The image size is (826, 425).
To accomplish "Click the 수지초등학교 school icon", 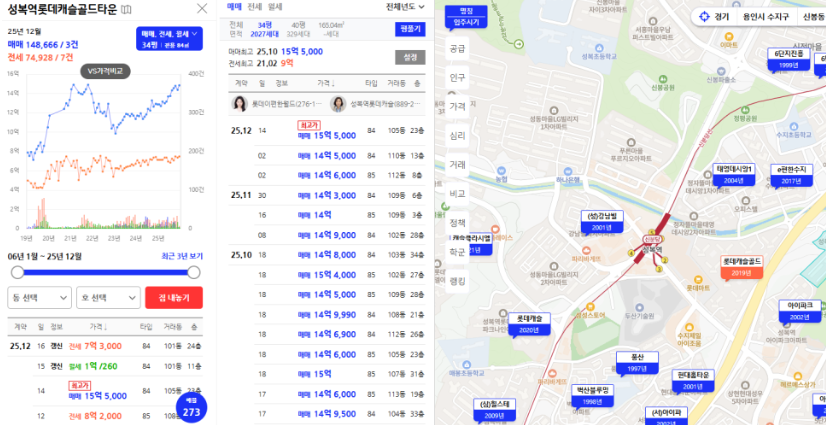I will point(794,126).
